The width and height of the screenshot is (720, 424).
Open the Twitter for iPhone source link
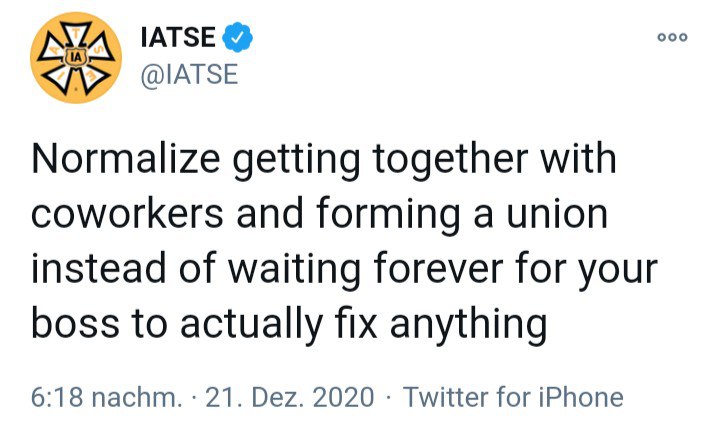tap(513, 397)
